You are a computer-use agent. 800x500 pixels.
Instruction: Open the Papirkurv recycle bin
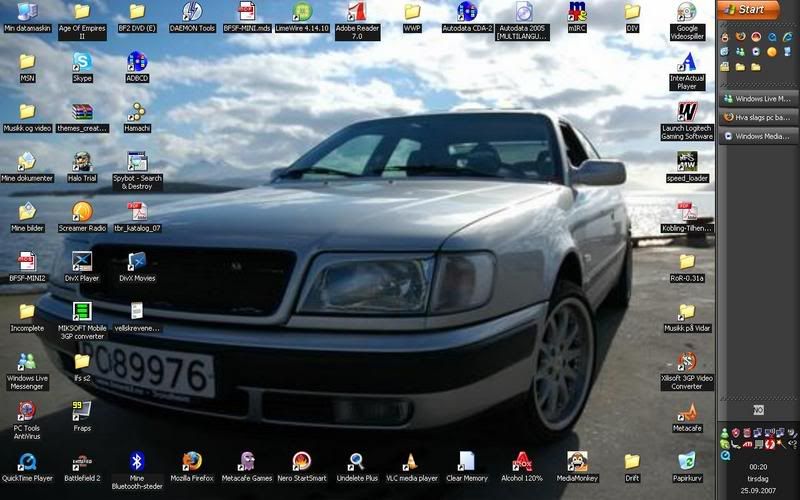[x=687, y=461]
